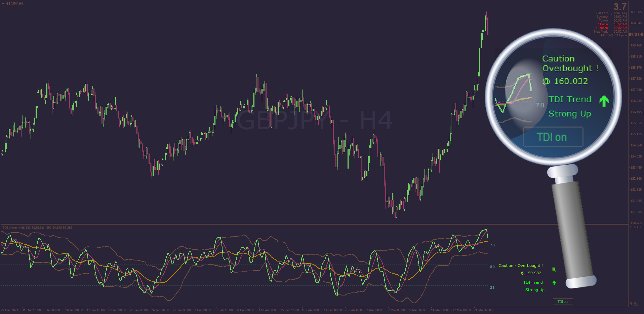Click the 161.085 price axis label

point(636,12)
